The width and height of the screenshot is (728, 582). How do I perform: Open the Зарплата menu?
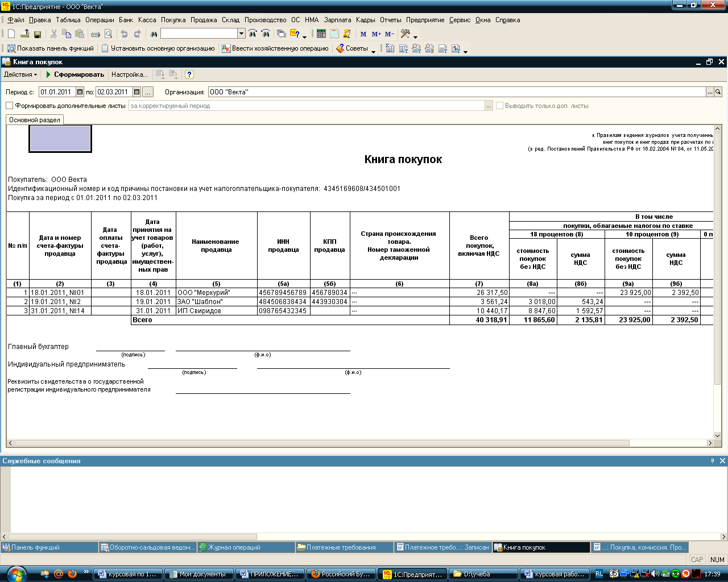coord(337,20)
